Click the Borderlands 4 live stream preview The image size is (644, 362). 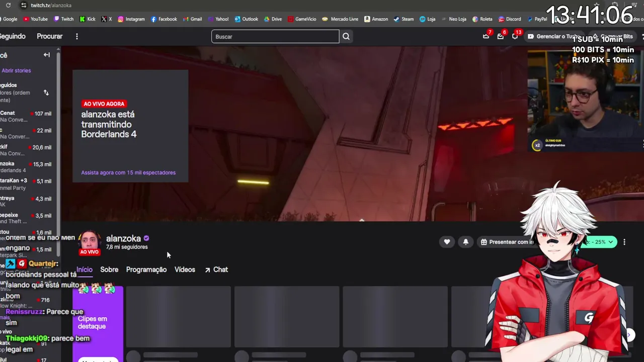352,133
